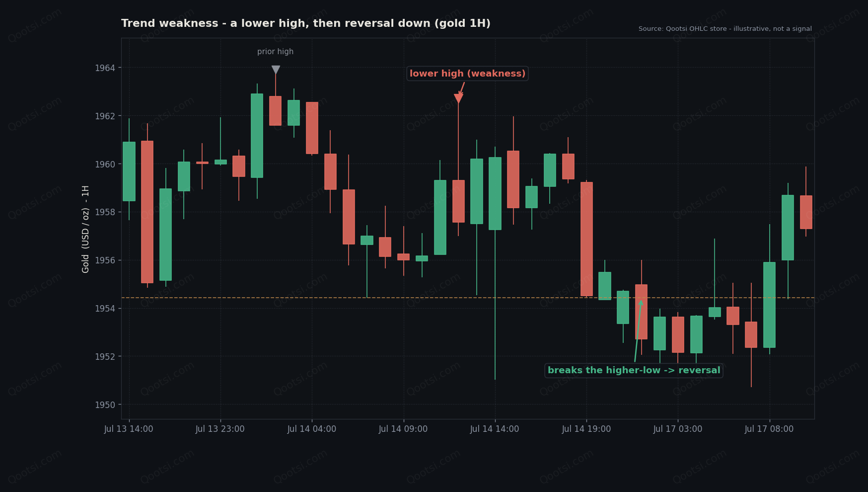This screenshot has height=492, width=868.
Task: Click the Jul 17 08:00 time axis label
Action: tap(769, 429)
